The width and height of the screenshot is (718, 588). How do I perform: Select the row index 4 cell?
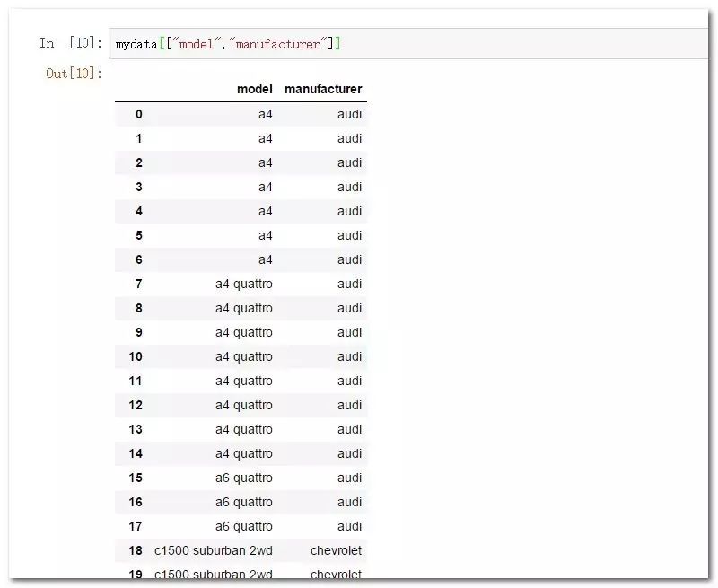(x=139, y=211)
